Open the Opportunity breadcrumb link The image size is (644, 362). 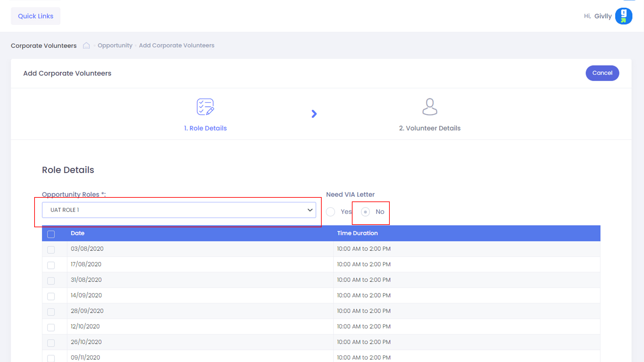click(x=115, y=46)
